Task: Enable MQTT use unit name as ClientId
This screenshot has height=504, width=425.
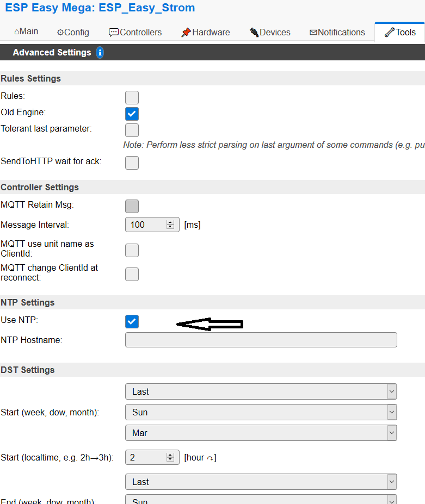Action: 132,251
